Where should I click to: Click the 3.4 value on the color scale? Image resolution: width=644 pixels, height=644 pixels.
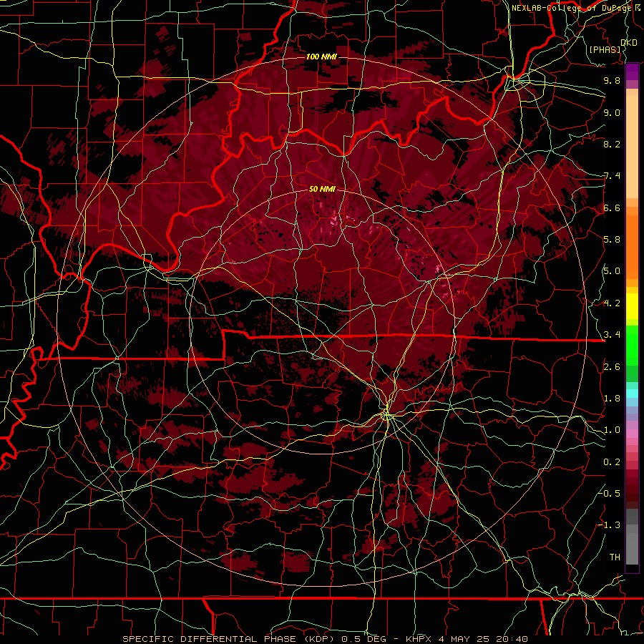coord(612,335)
